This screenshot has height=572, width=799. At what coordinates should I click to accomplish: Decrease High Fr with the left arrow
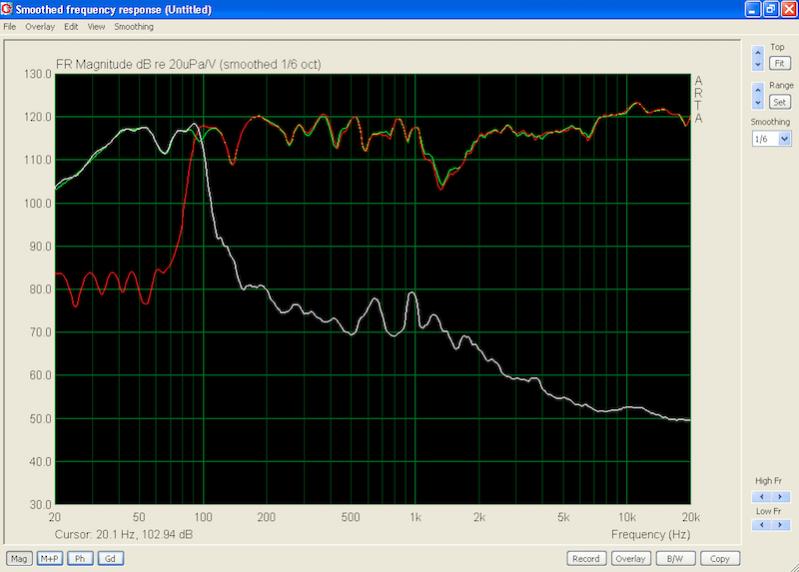[762, 497]
